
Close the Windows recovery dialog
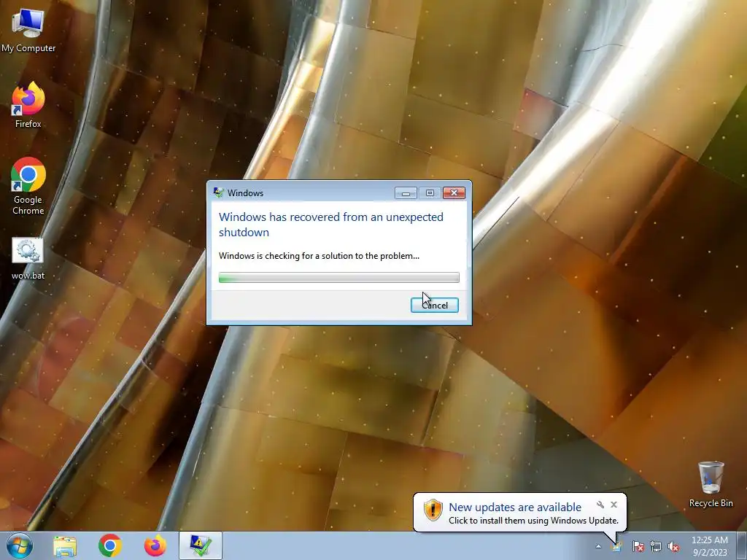454,192
